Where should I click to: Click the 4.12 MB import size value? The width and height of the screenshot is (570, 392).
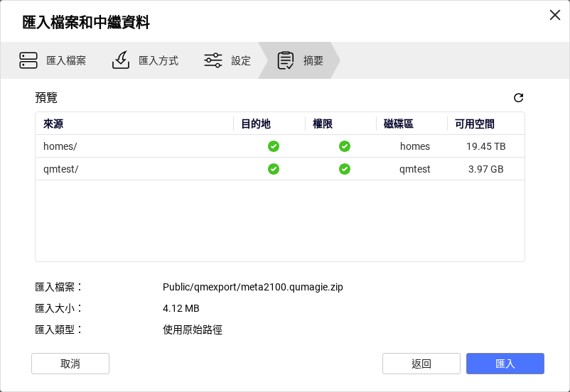(x=181, y=308)
